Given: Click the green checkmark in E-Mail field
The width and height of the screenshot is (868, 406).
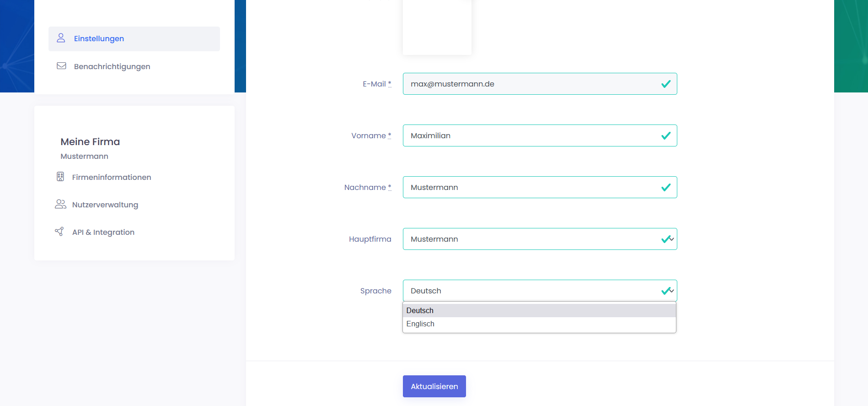Looking at the screenshot, I should pos(666,84).
